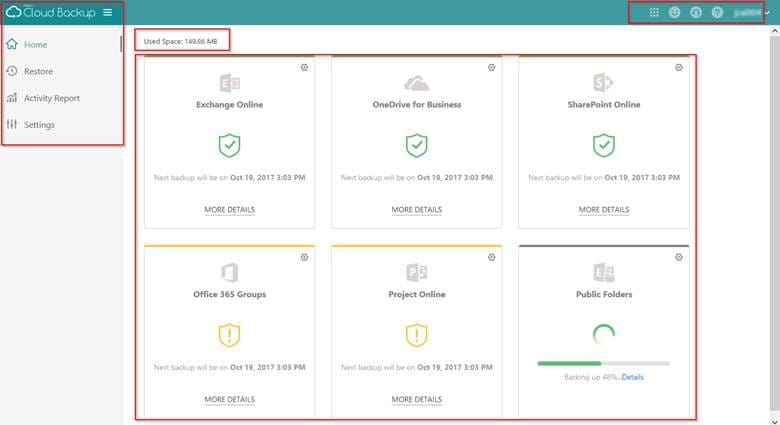Image resolution: width=780 pixels, height=425 pixels.
Task: Open MORE DETAILS for Office 365 Groups
Action: tap(229, 399)
